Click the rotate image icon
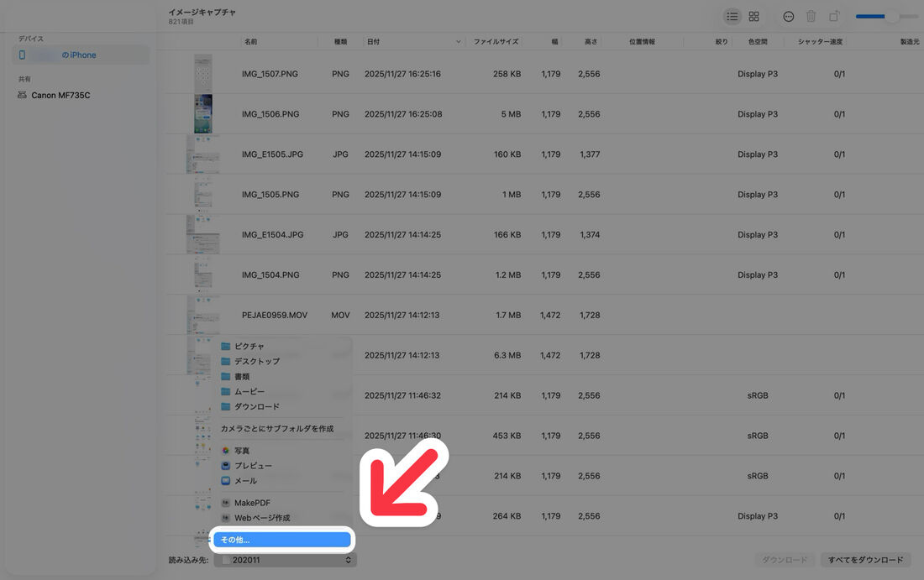 click(x=832, y=16)
